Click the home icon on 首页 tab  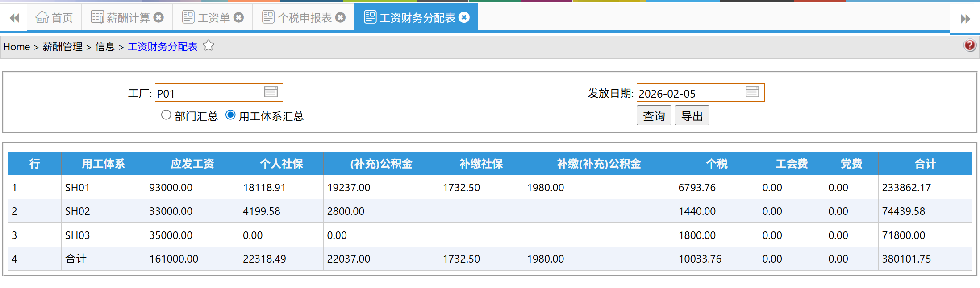42,17
